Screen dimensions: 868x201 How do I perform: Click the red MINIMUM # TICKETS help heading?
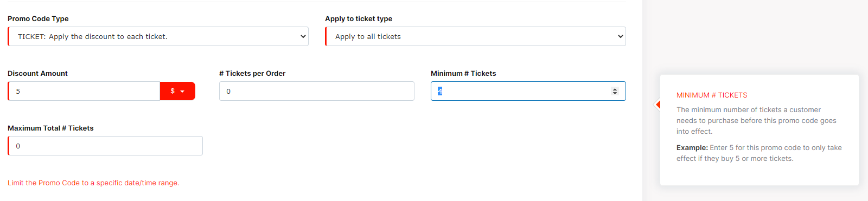(712, 95)
